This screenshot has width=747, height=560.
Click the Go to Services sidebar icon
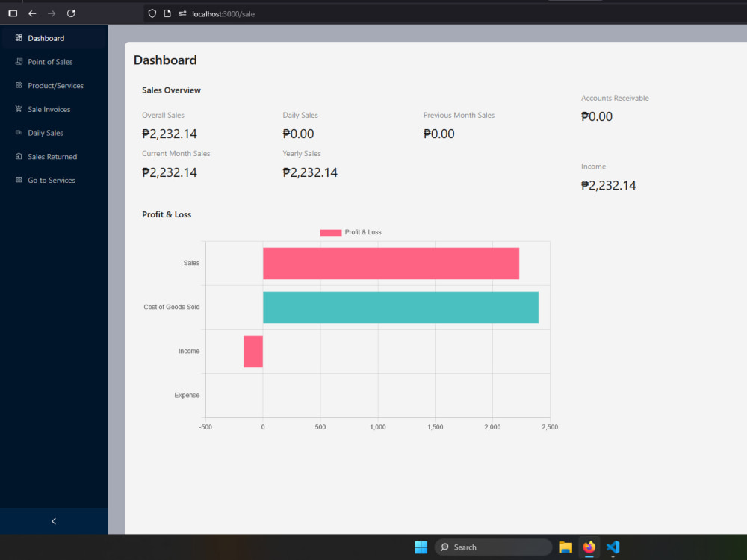click(x=19, y=180)
